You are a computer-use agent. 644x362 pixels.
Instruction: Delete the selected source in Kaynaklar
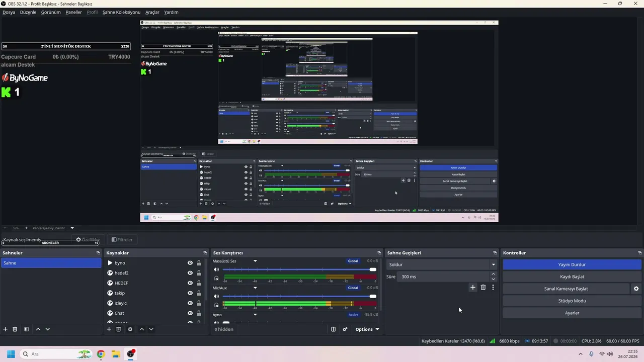[119, 329]
